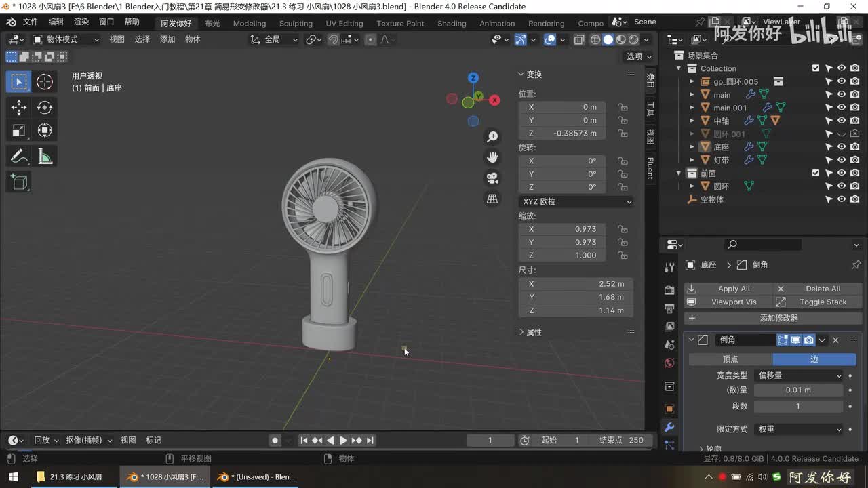The width and height of the screenshot is (868, 488).
Task: Click the (数)量 0.01 m field
Action: 798,390
